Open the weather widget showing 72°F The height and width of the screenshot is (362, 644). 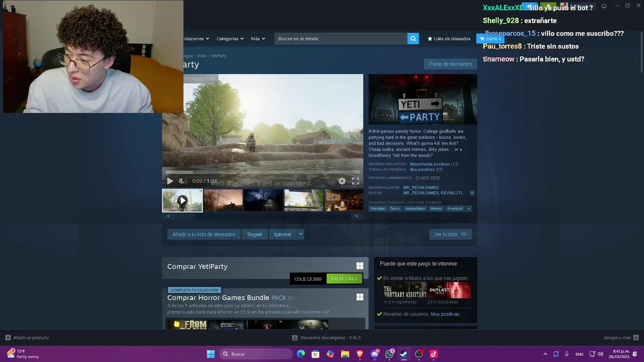pyautogui.click(x=23, y=354)
